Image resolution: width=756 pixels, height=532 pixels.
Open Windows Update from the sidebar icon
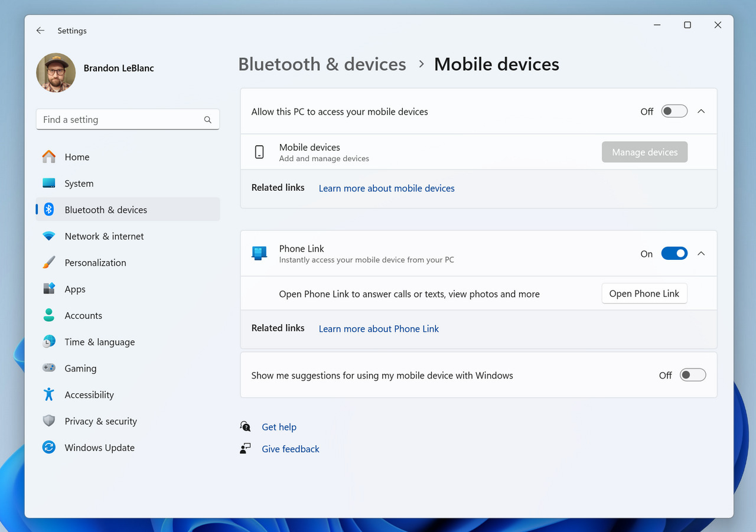(x=48, y=448)
